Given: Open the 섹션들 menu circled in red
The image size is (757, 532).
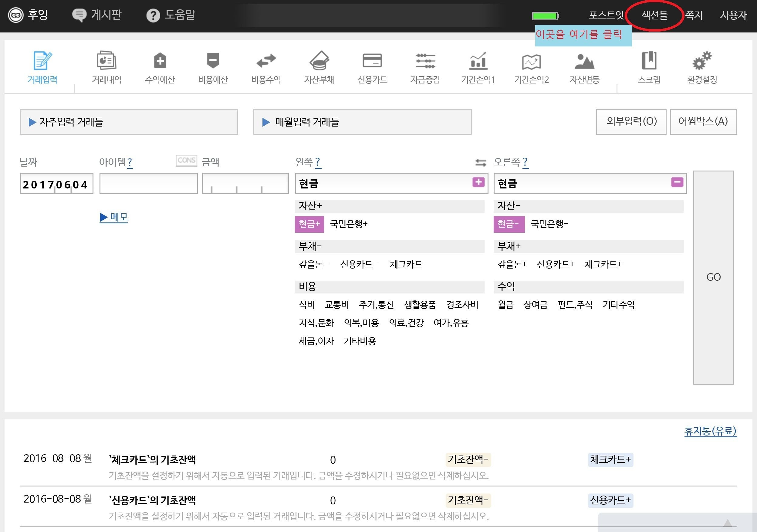Looking at the screenshot, I should [654, 15].
